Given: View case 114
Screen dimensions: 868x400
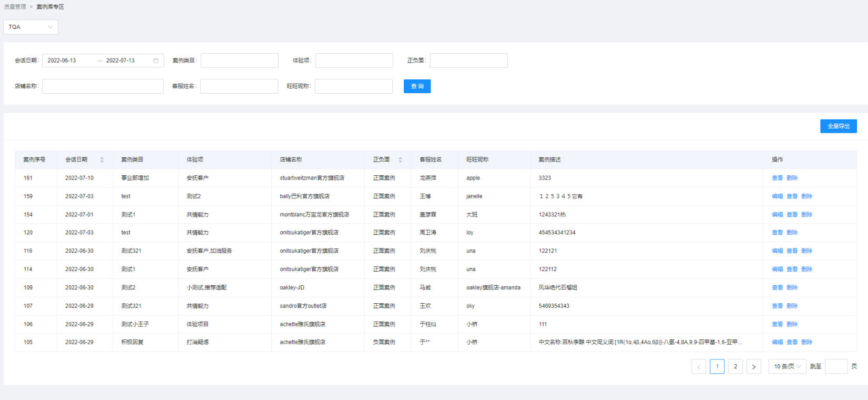Looking at the screenshot, I should pos(792,269).
